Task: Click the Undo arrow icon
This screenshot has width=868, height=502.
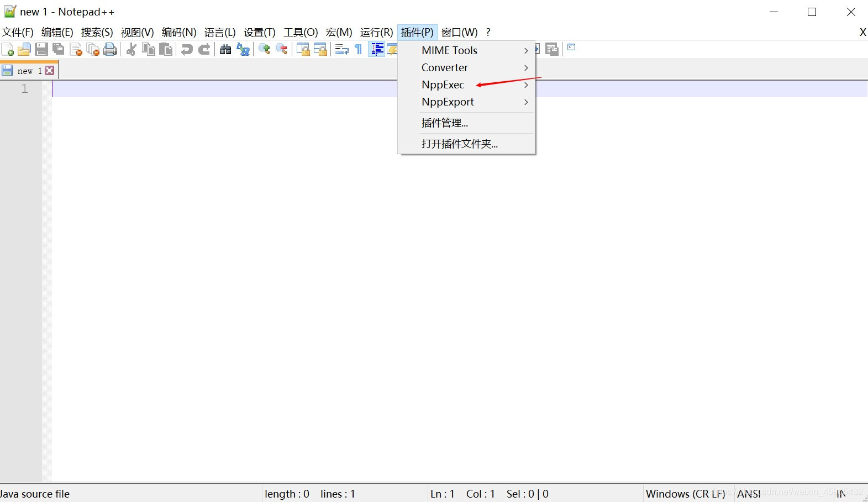Action: tap(187, 49)
